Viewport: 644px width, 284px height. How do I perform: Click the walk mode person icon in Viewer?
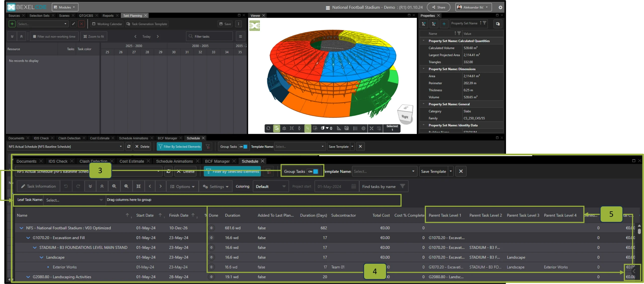(299, 128)
